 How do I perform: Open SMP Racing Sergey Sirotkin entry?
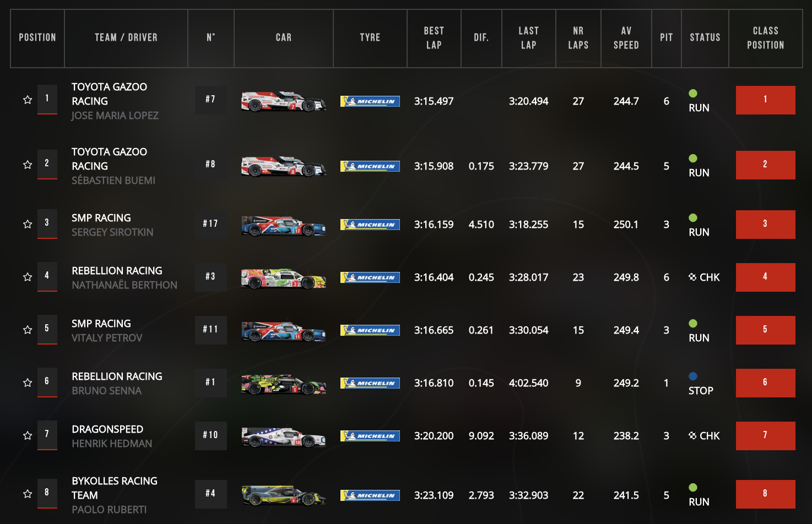(112, 225)
